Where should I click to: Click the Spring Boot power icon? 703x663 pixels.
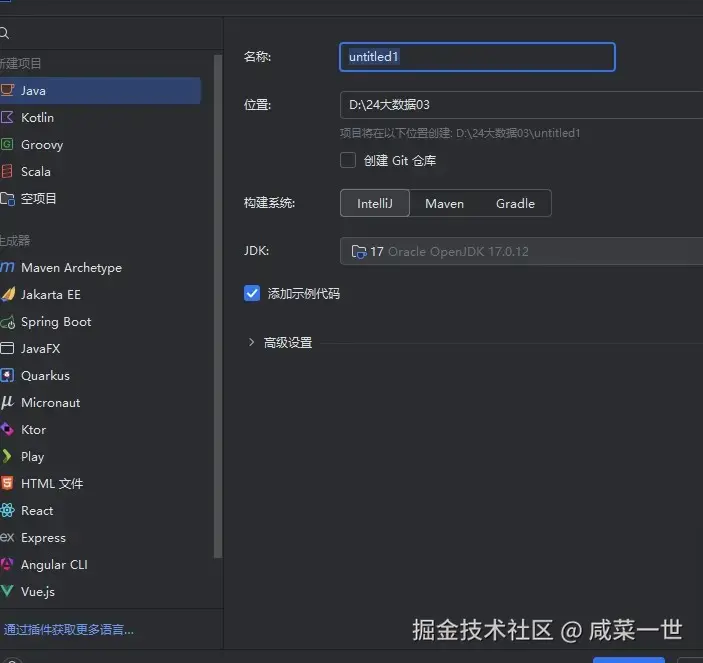coord(8,322)
